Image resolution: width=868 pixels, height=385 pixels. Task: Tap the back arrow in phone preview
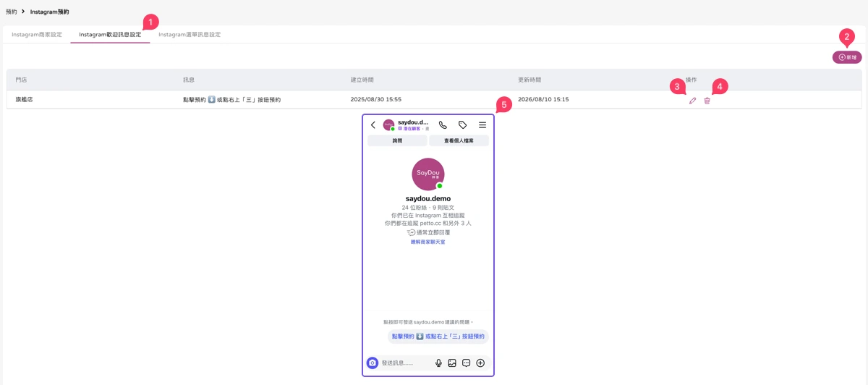point(373,125)
